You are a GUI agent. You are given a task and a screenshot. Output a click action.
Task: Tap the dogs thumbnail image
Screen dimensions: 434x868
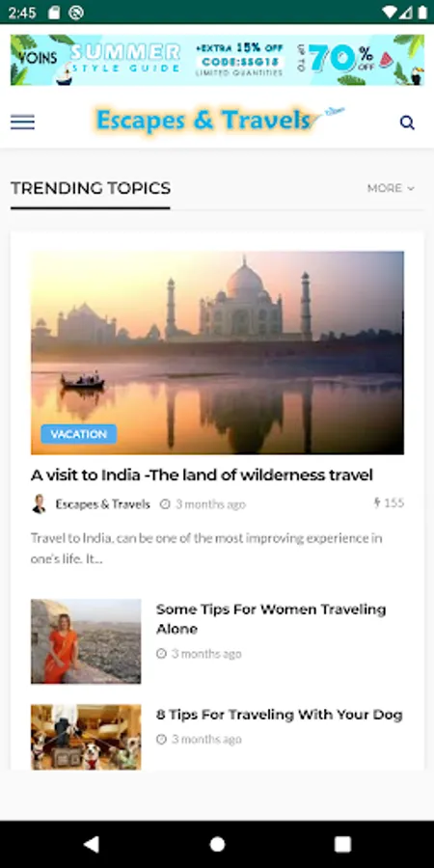click(86, 737)
